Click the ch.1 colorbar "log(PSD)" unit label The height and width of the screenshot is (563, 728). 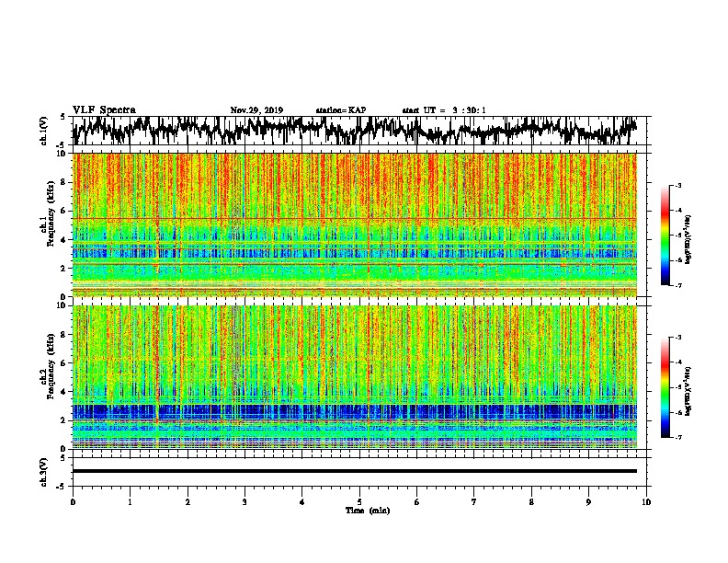[x=688, y=239]
